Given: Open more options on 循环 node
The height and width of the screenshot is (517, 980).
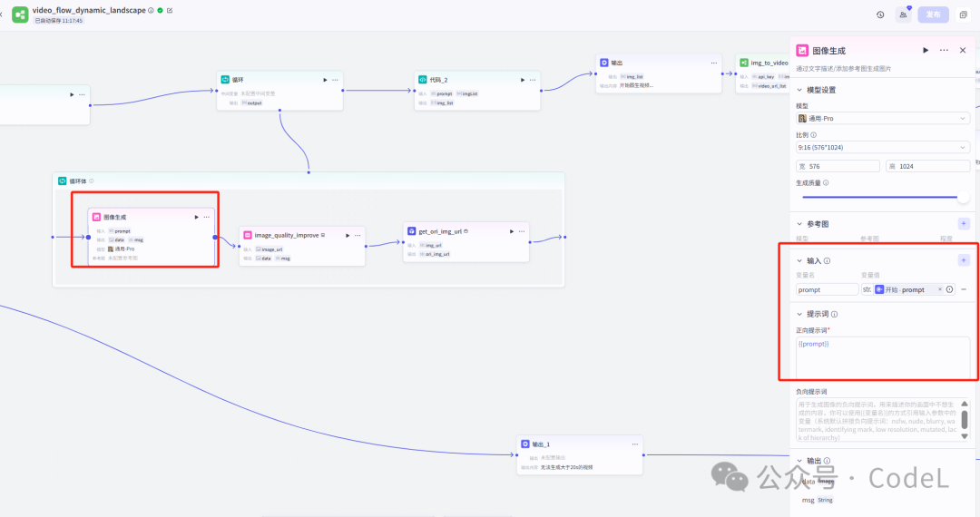Looking at the screenshot, I should pyautogui.click(x=336, y=80).
